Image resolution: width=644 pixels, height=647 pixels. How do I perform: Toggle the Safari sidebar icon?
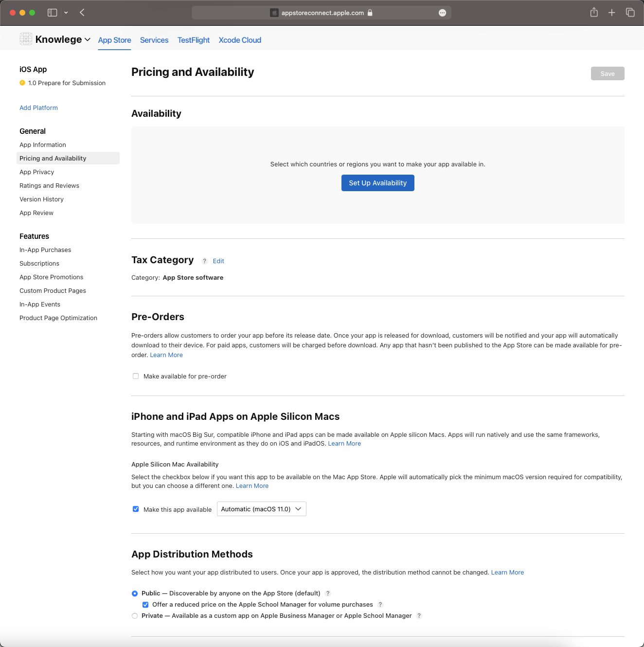coord(53,13)
